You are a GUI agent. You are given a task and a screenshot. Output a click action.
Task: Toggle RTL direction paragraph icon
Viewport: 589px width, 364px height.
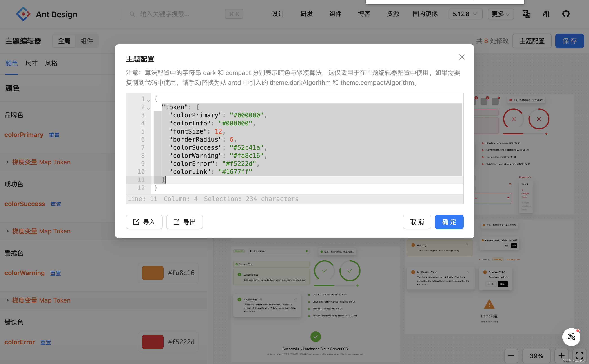pos(546,14)
